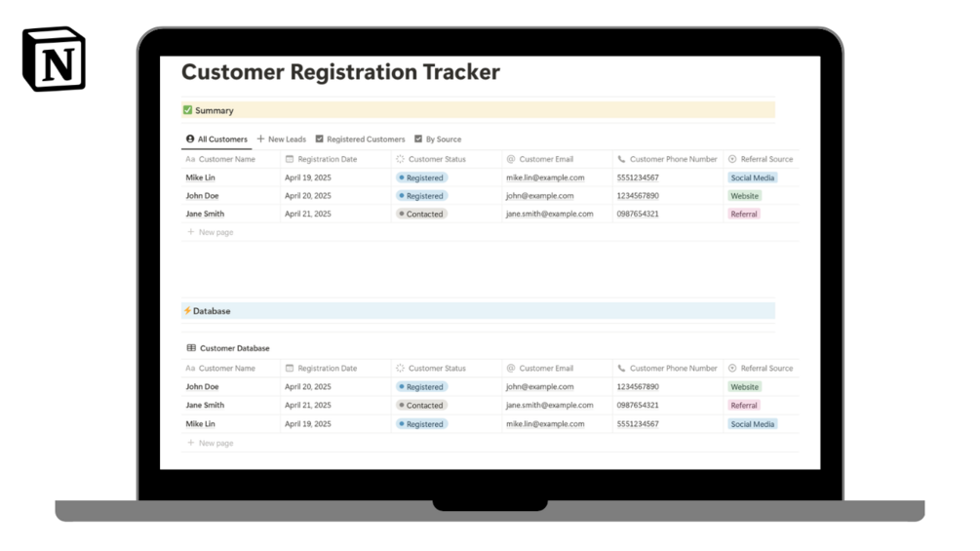Open the By Source view tab
This screenshot has height=551, width=980.
(438, 138)
